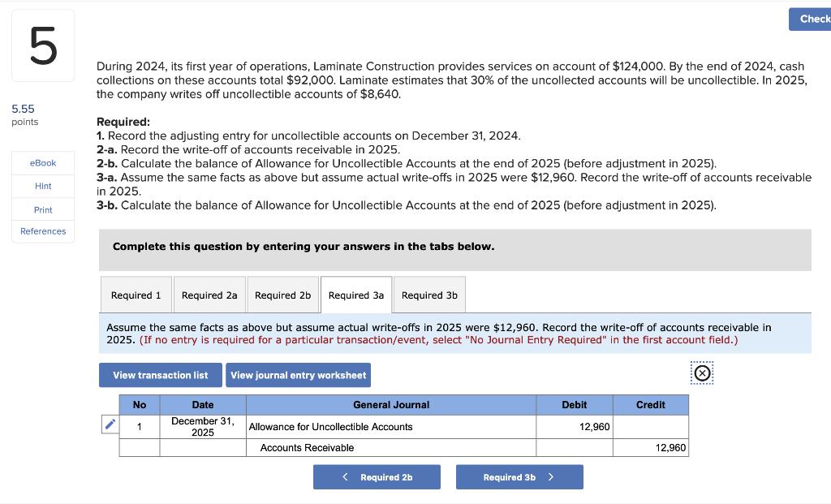This screenshot has height=504, width=831.
Task: Reveal the Hint for question 5
Action: 42,185
